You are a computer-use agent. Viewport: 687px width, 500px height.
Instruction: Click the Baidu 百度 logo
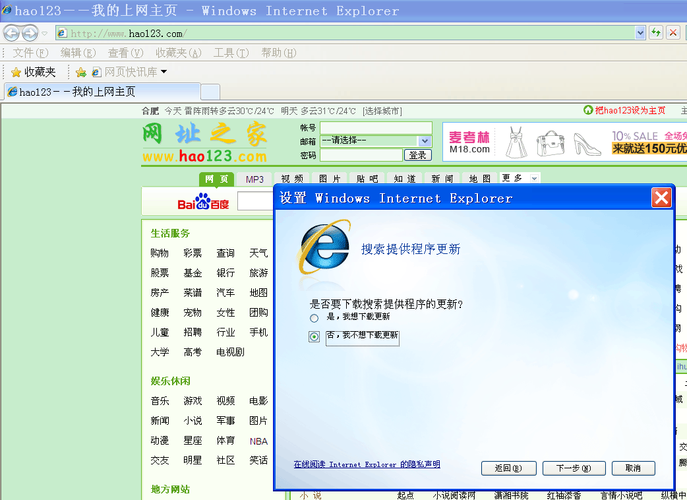(203, 202)
